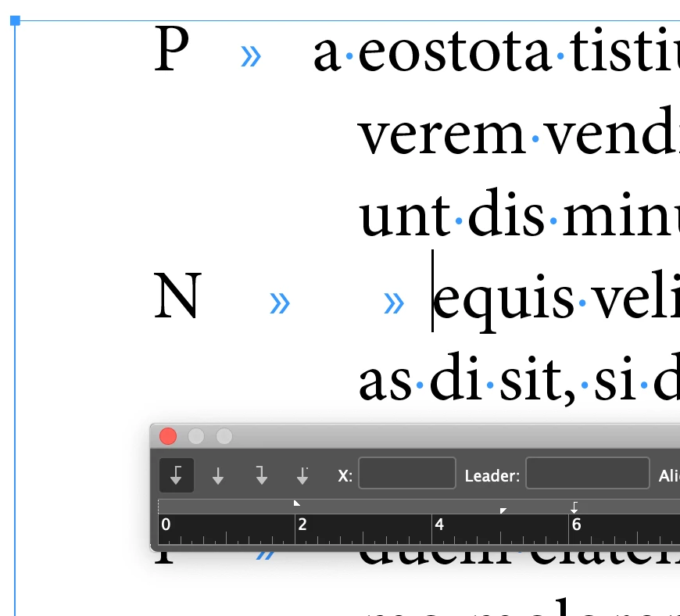Click the word 'dis' in the text

506,213
